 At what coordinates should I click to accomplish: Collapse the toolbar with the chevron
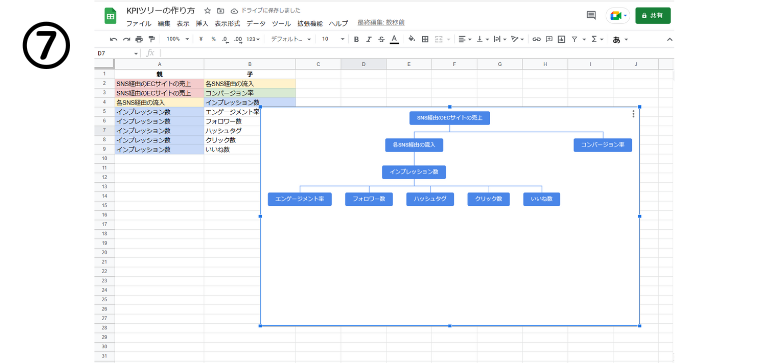(x=670, y=39)
